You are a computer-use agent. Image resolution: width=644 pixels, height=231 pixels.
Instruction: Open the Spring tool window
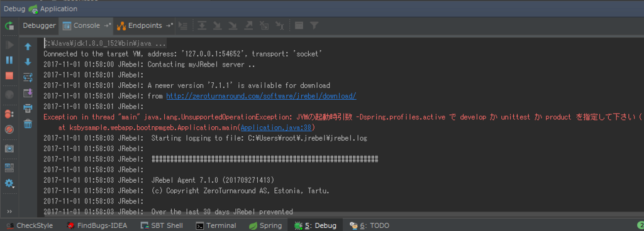click(x=265, y=225)
